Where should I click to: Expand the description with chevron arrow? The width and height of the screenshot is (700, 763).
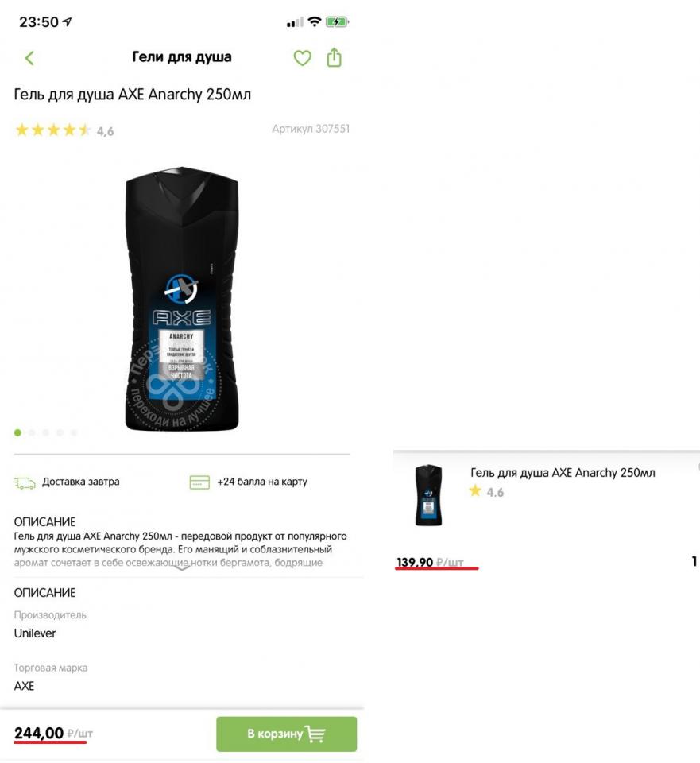[181, 567]
